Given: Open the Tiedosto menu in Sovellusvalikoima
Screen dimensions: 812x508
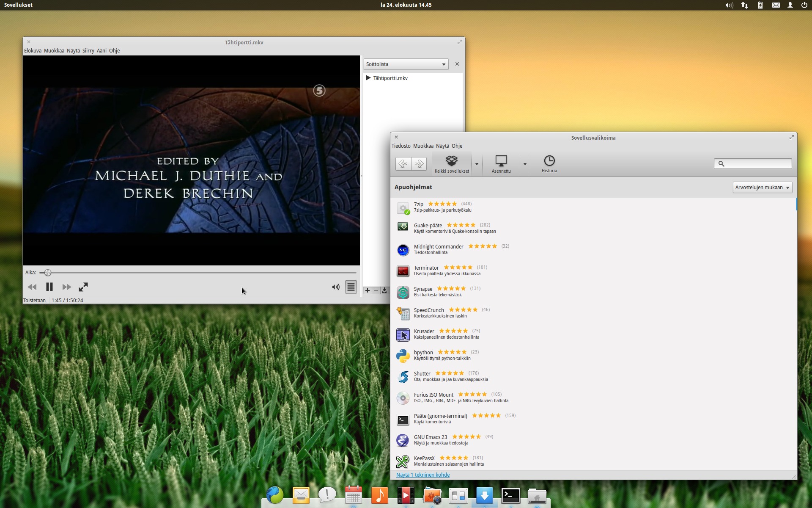Looking at the screenshot, I should 401,146.
